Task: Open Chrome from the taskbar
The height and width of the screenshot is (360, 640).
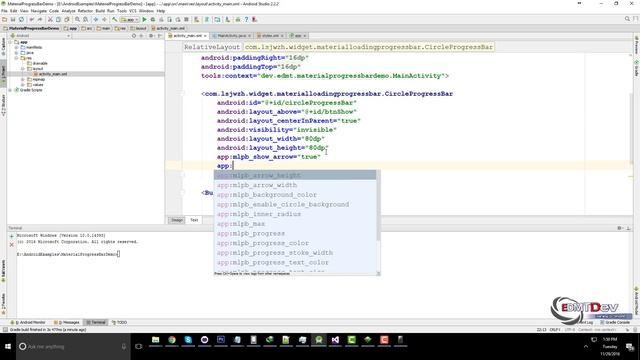Action: 172,340
